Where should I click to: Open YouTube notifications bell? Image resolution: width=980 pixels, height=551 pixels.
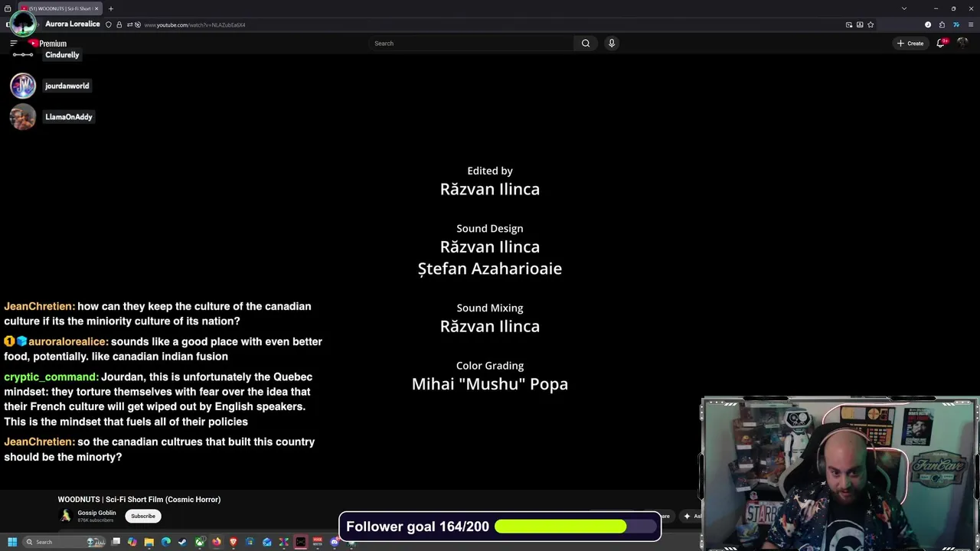(x=941, y=44)
